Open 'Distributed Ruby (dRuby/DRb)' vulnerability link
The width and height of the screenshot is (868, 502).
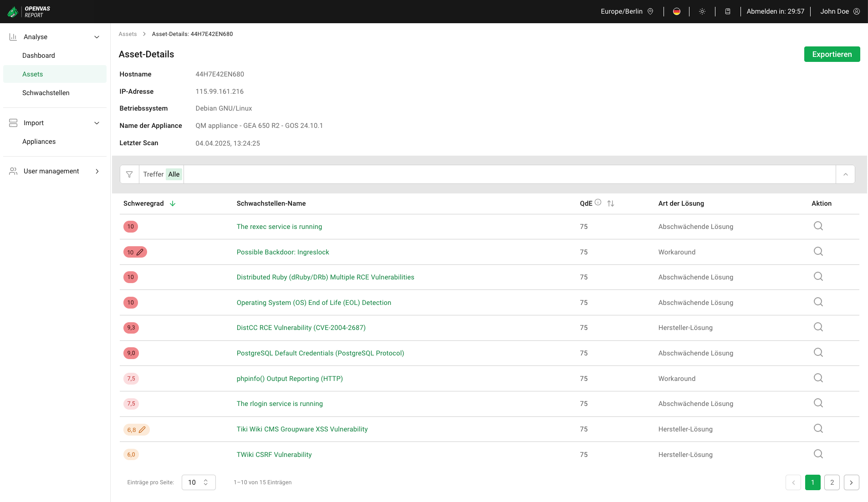(325, 277)
